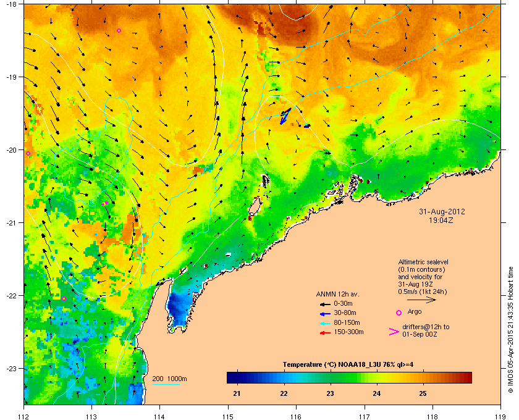Screen dimensions: 519x420
Task: Click the 0.5m/s velocity scale arrow
Action: pyautogui.click(x=421, y=300)
